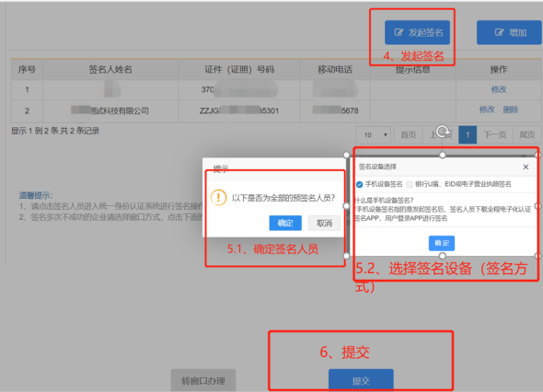Click the 显示 1 到 2 条 record count text
Screen dimensions: 543x392
(x=54, y=131)
